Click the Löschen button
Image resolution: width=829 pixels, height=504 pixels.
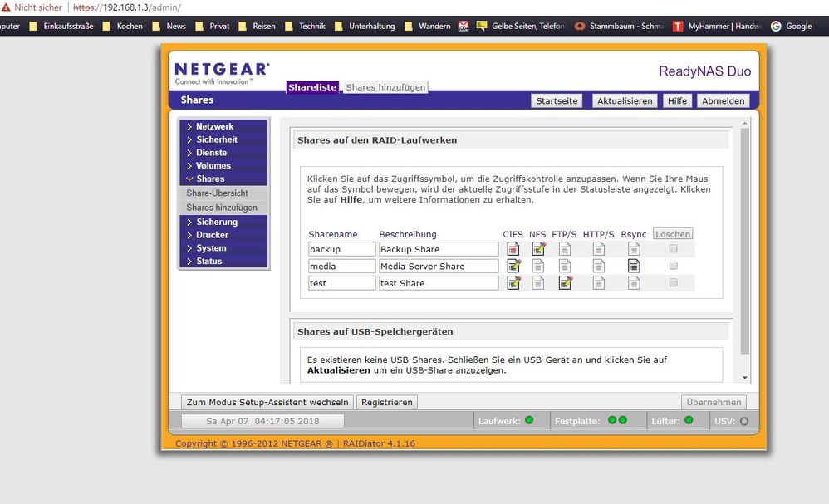(x=673, y=234)
